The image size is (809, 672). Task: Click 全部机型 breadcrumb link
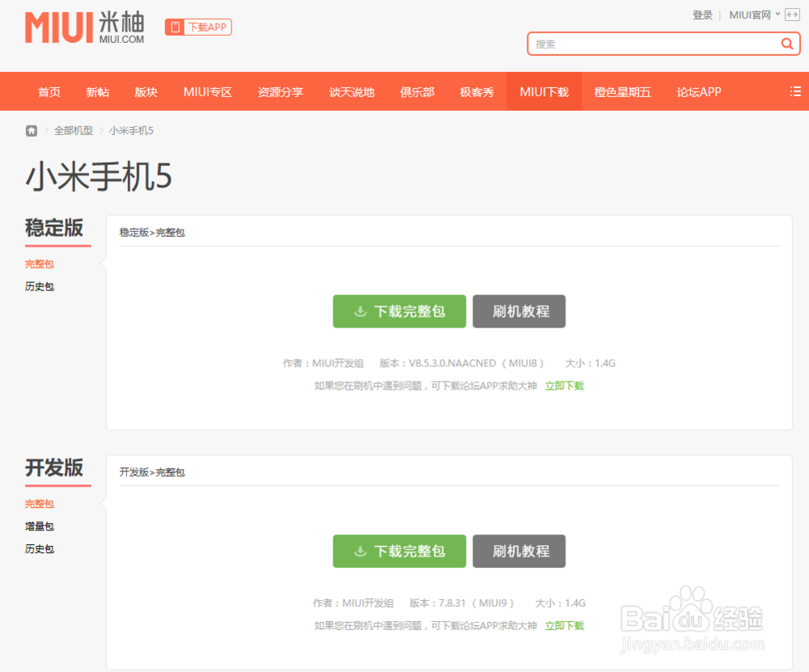click(74, 130)
